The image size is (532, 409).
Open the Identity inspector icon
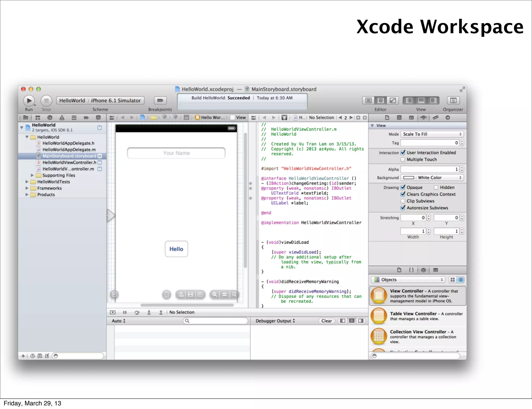(411, 118)
